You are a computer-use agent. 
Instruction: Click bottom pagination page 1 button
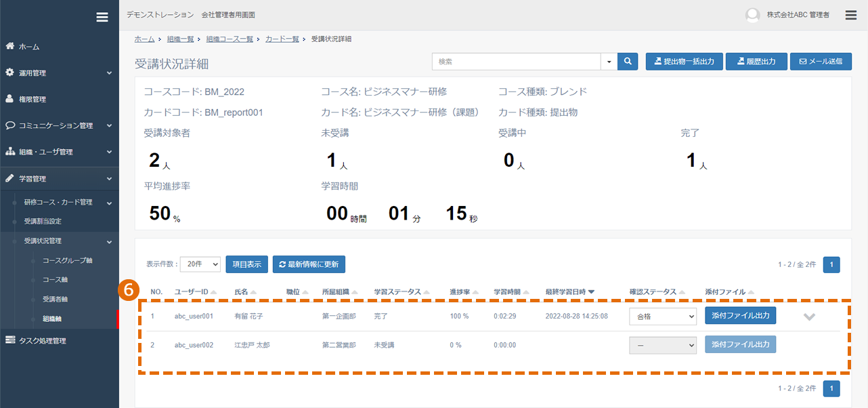831,388
